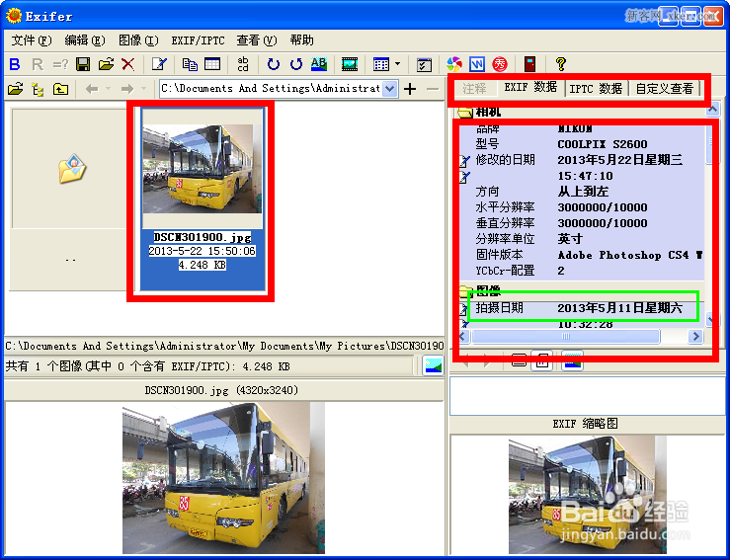Click the AB rename toolbar icon
The width and height of the screenshot is (730, 560).
[318, 64]
